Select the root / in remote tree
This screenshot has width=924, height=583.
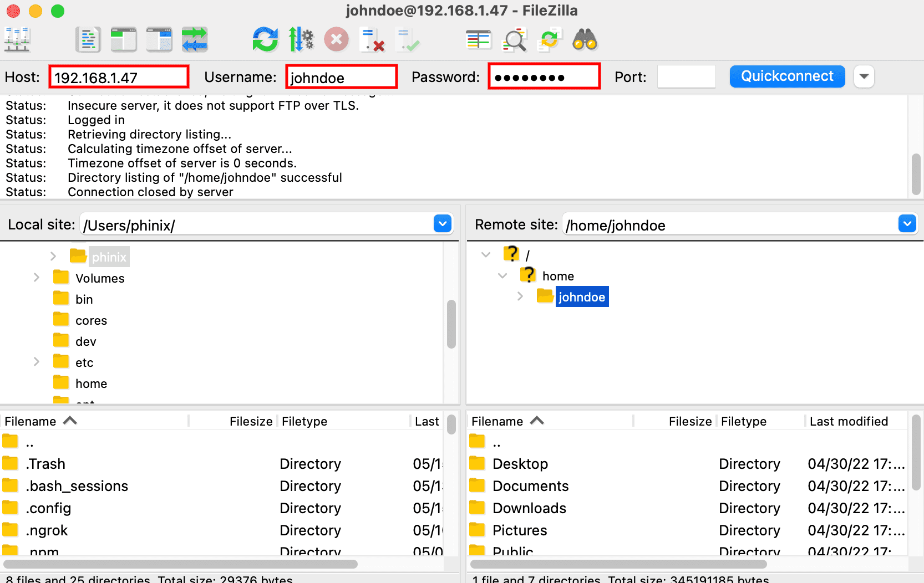[x=527, y=255]
